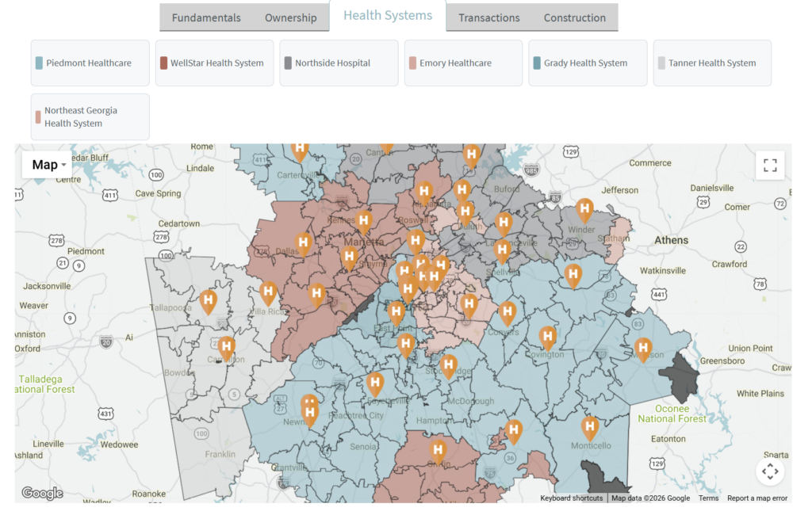Select the hospital pin near Monticello
The height and width of the screenshot is (515, 812).
point(589,428)
